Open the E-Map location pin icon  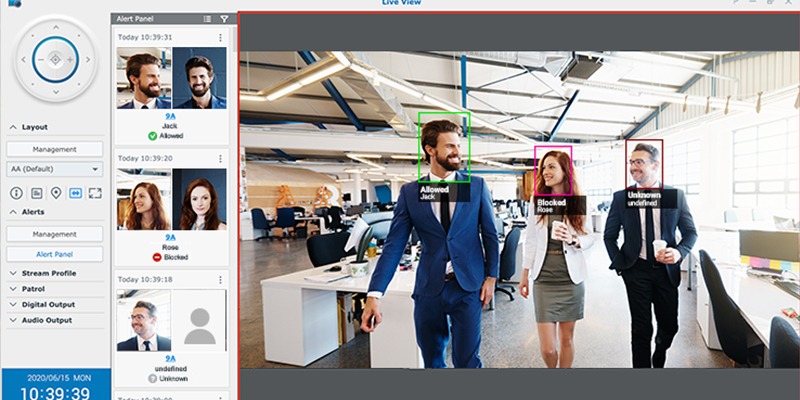(x=56, y=193)
